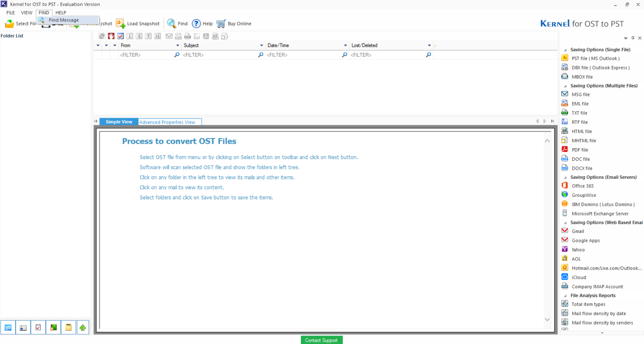Image resolution: width=644 pixels, height=344 pixels.
Task: Click the Date/Time filter search icon
Action: click(x=345, y=55)
